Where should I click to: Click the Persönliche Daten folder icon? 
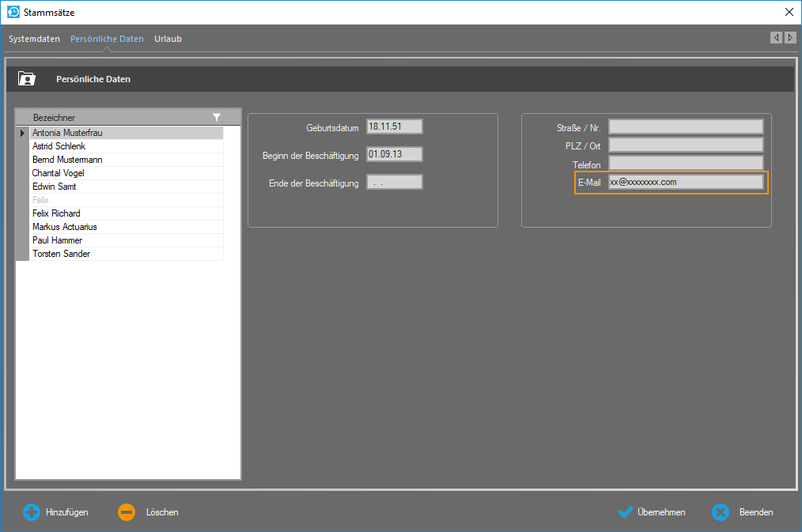pos(27,79)
